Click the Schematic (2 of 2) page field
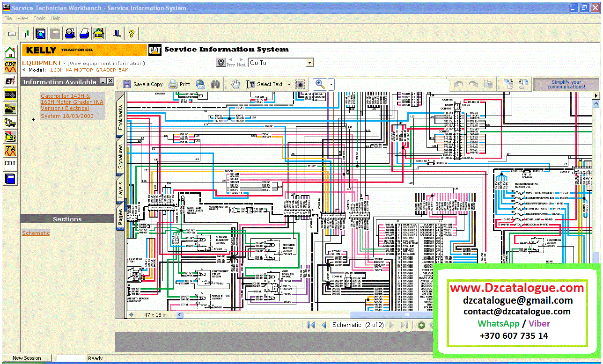The height and width of the screenshot is (364, 603). coord(358,325)
